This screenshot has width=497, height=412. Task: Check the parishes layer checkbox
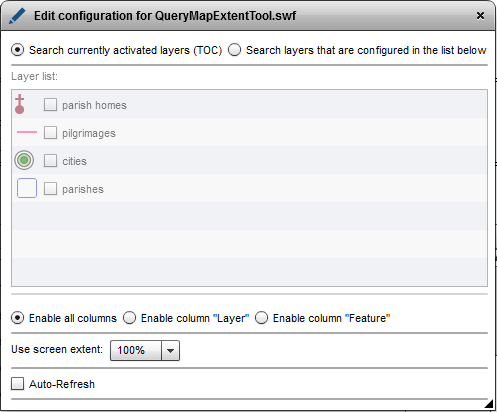click(50, 189)
